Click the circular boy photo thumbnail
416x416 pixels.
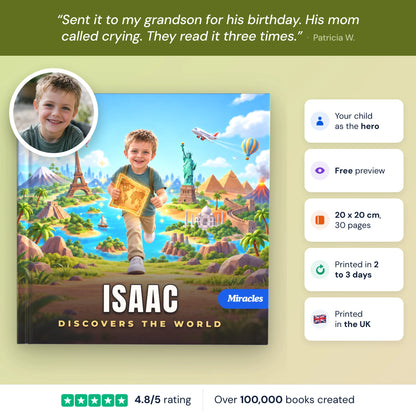point(54,113)
